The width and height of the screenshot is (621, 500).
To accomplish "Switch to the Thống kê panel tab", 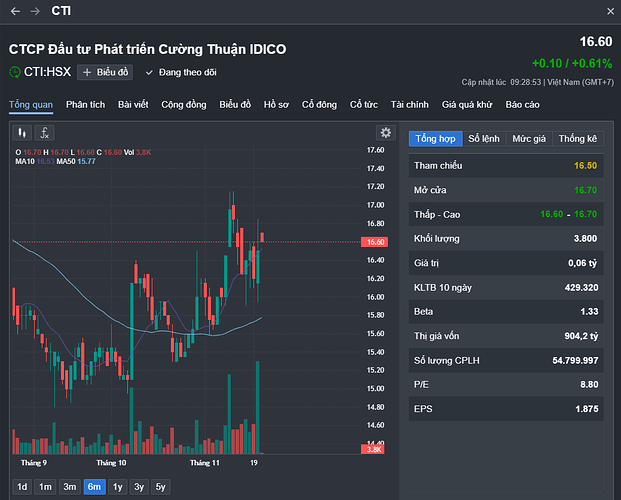I will coord(577,139).
